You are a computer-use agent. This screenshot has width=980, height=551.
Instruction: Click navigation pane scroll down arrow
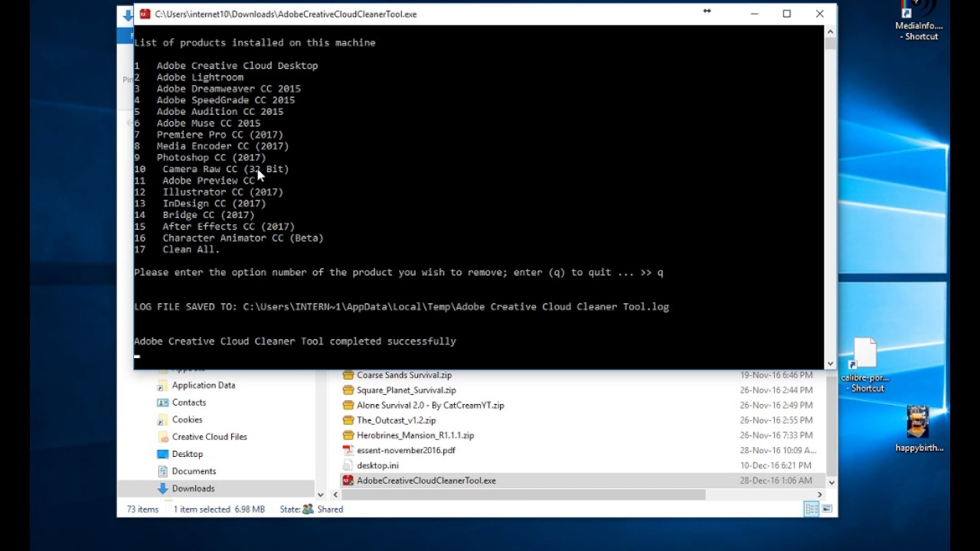point(321,494)
